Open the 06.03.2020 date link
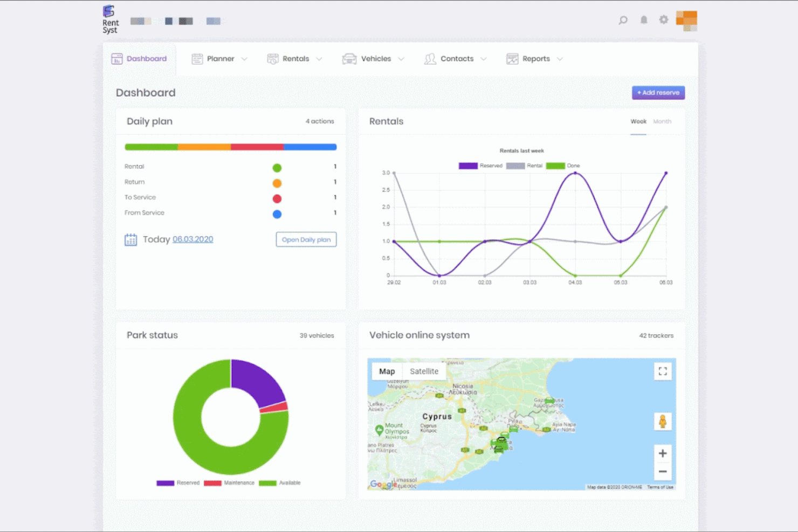The image size is (798, 532). [x=193, y=239]
